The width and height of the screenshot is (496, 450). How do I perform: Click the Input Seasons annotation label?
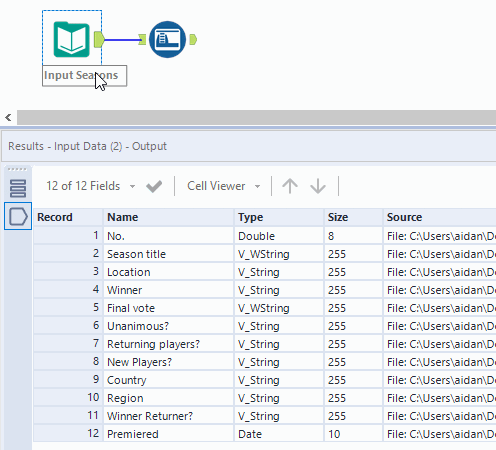[84, 76]
